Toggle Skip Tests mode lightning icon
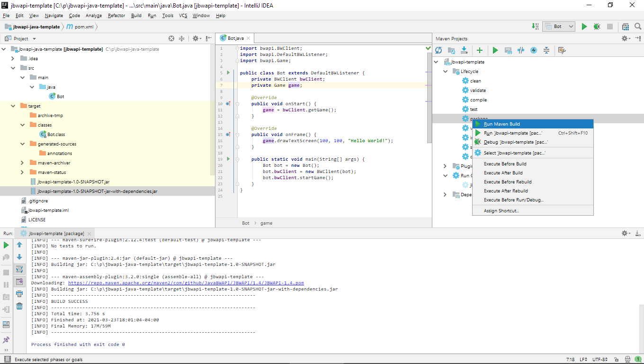This screenshot has width=644, height=364. pyautogui.click(x=534, y=50)
